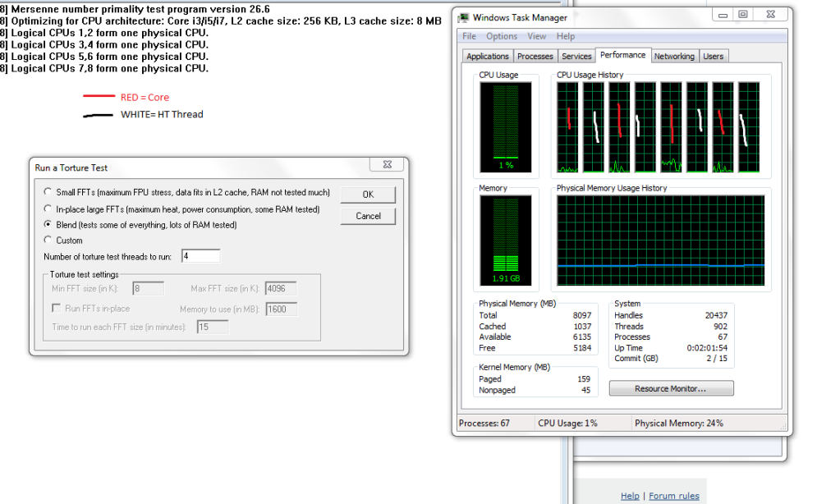
Task: Click the Cached memory value 1037
Action: click(582, 326)
